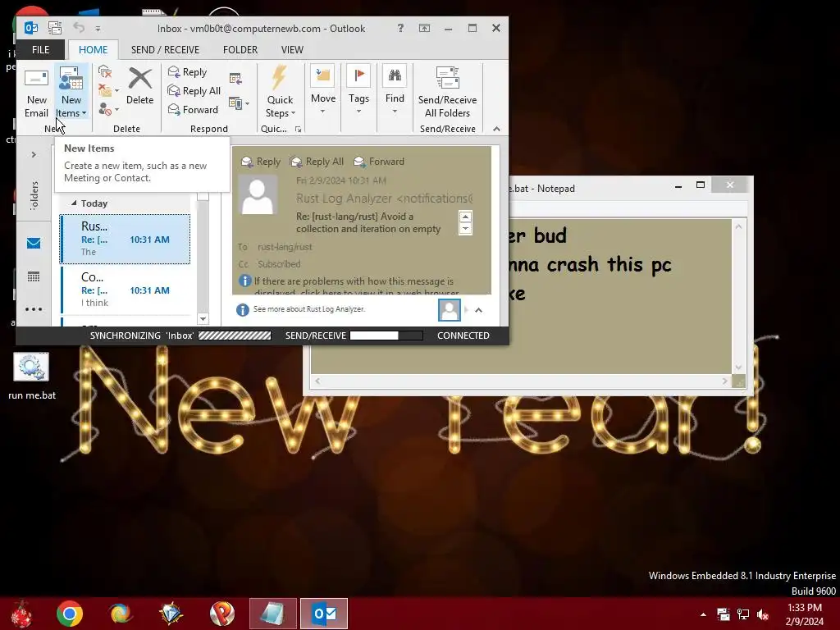Collapse the ribbon with the arrow
The image size is (840, 630).
pos(496,129)
